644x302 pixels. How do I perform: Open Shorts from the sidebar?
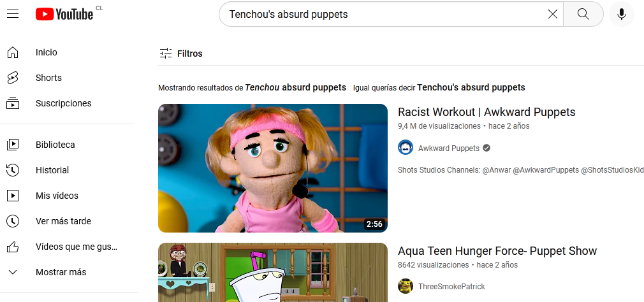pyautogui.click(x=48, y=78)
